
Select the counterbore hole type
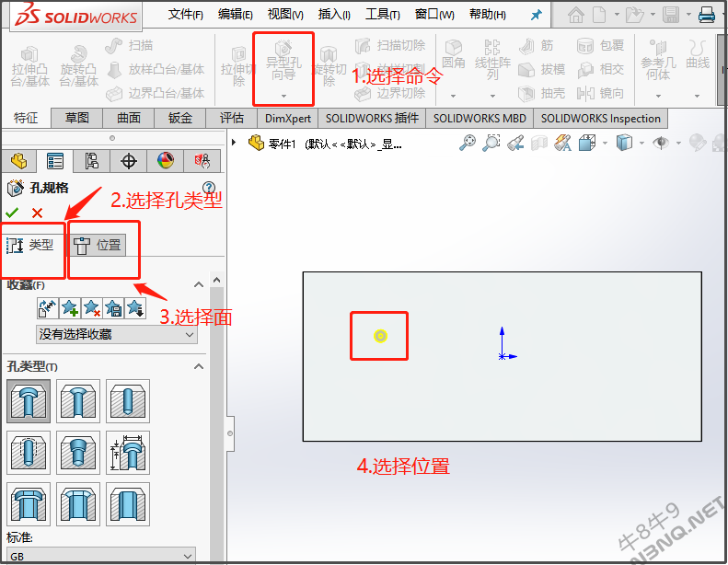(x=29, y=401)
